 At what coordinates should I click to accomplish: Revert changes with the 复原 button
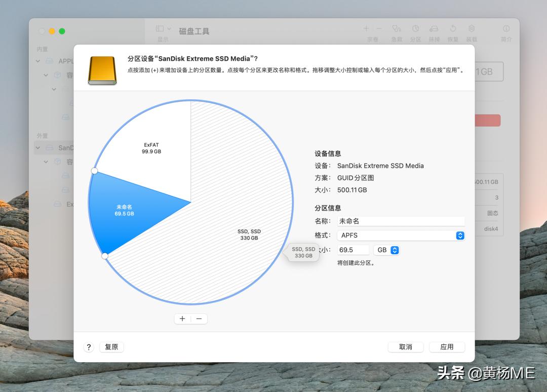[111, 347]
